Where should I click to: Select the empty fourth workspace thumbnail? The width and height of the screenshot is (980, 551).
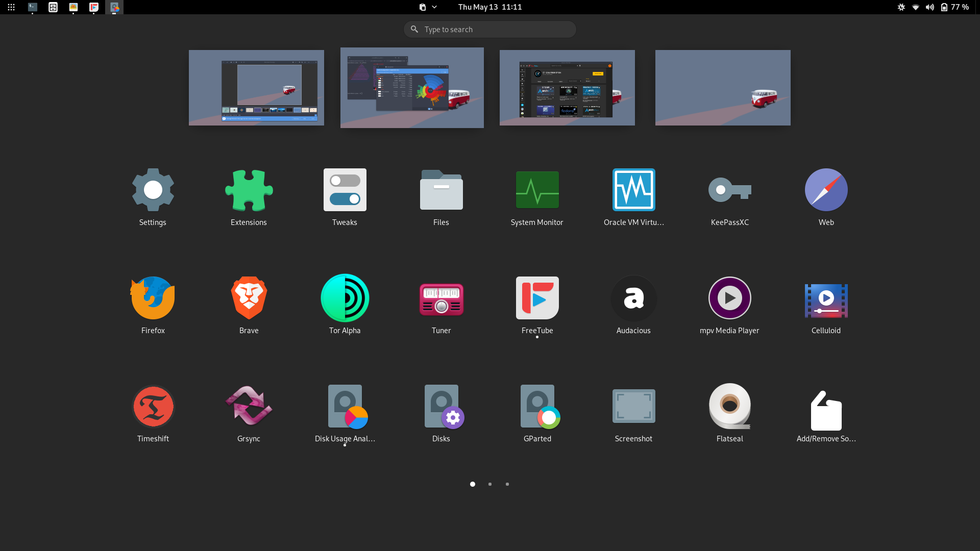click(723, 88)
